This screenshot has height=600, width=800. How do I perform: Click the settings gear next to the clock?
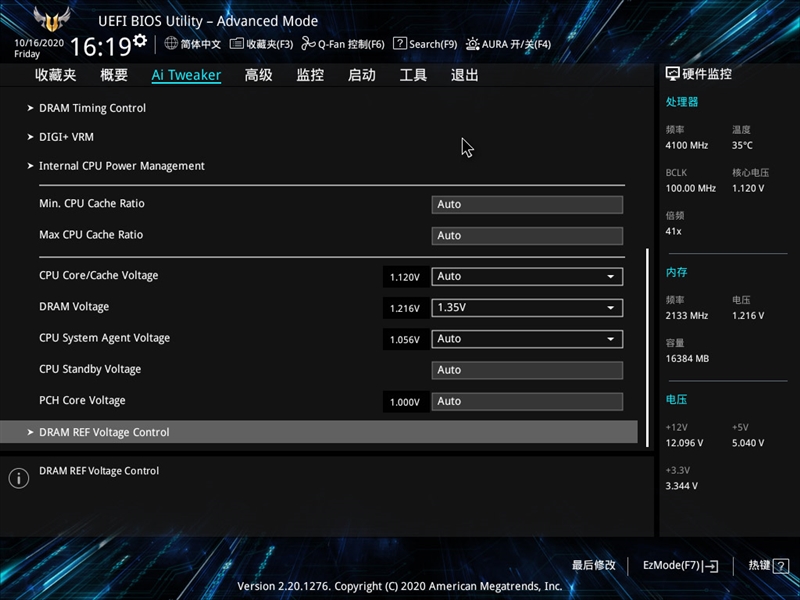(140, 40)
